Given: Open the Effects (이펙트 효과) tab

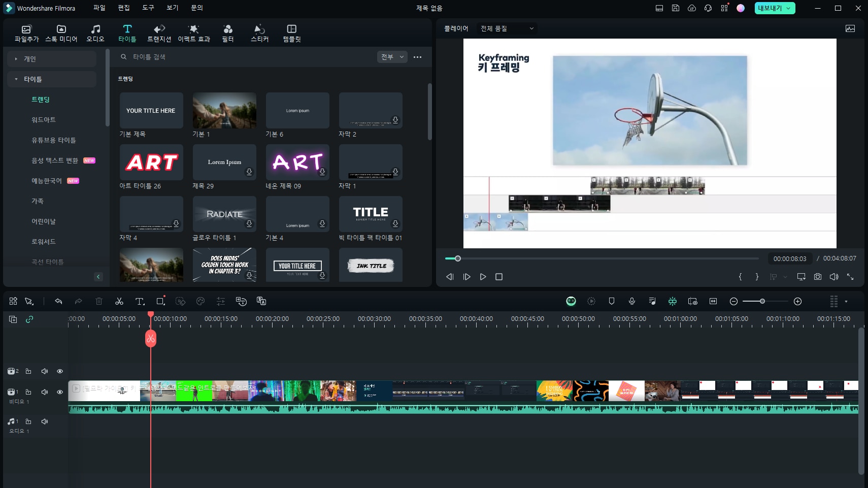Looking at the screenshot, I should pos(193,33).
